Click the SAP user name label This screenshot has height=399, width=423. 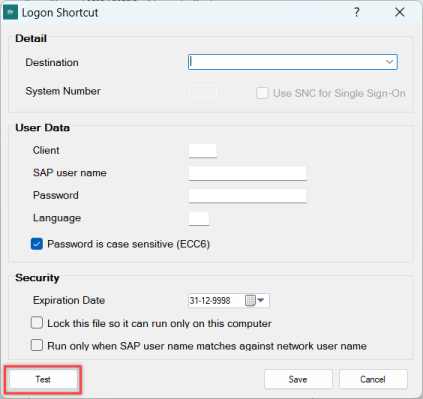click(x=70, y=173)
